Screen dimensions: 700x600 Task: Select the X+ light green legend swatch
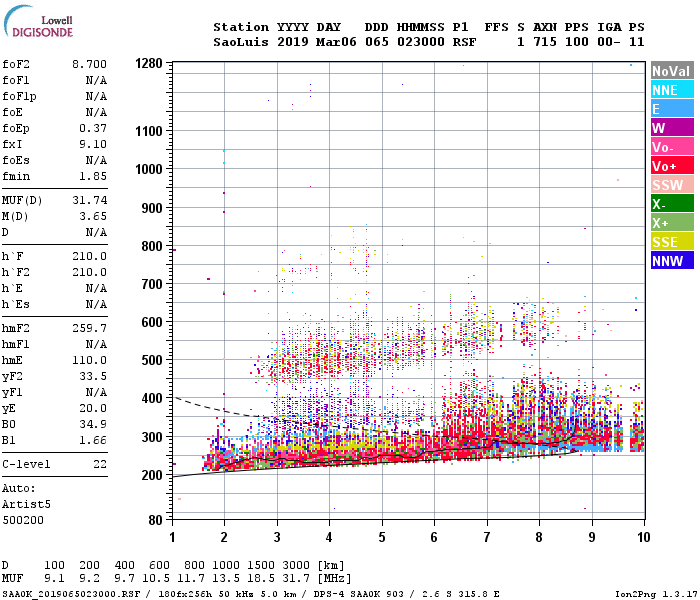[672, 223]
